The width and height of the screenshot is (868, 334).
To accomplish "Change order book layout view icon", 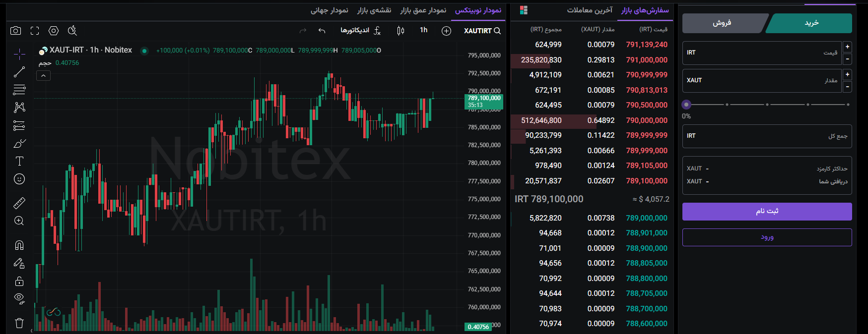I will [524, 10].
